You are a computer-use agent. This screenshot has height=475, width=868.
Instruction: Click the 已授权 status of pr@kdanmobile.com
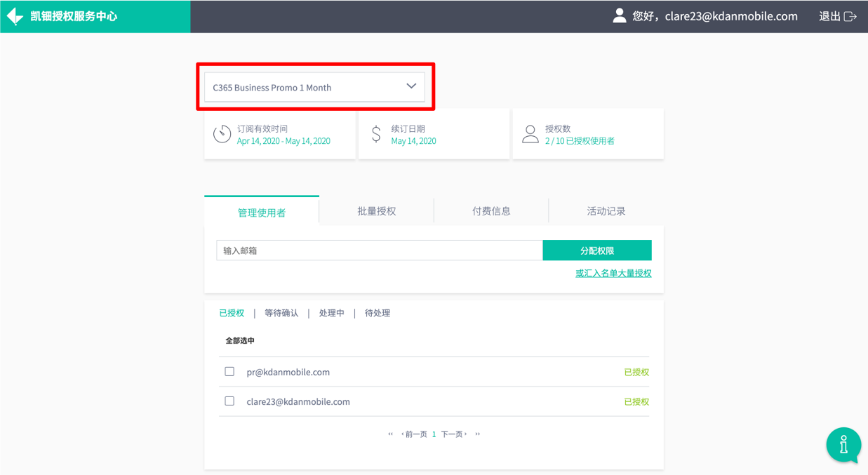pos(636,373)
